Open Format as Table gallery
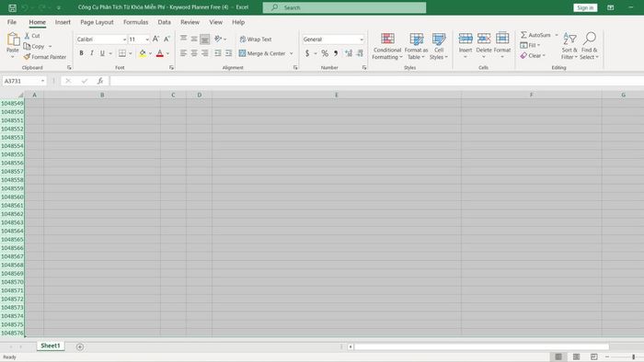Image resolution: width=644 pixels, height=362 pixels. click(x=416, y=46)
